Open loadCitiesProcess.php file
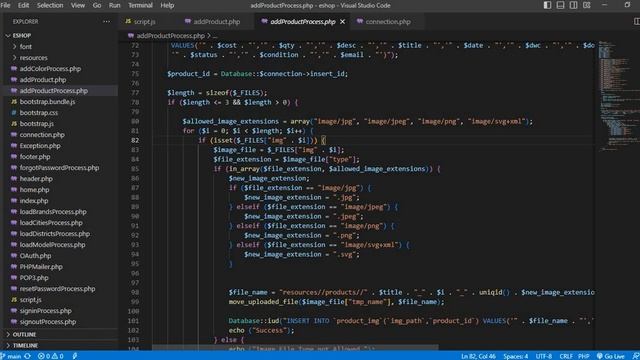640x360 pixels. coord(51,223)
